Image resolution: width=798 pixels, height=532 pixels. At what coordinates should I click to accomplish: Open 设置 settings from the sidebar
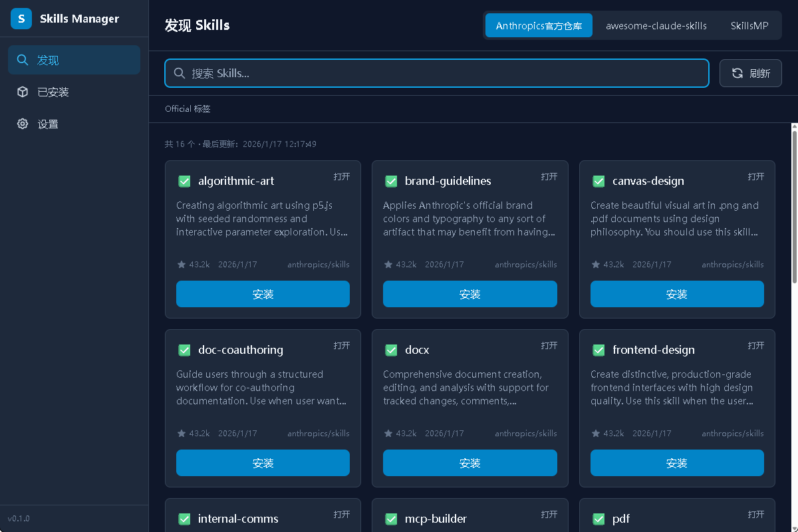coord(48,124)
